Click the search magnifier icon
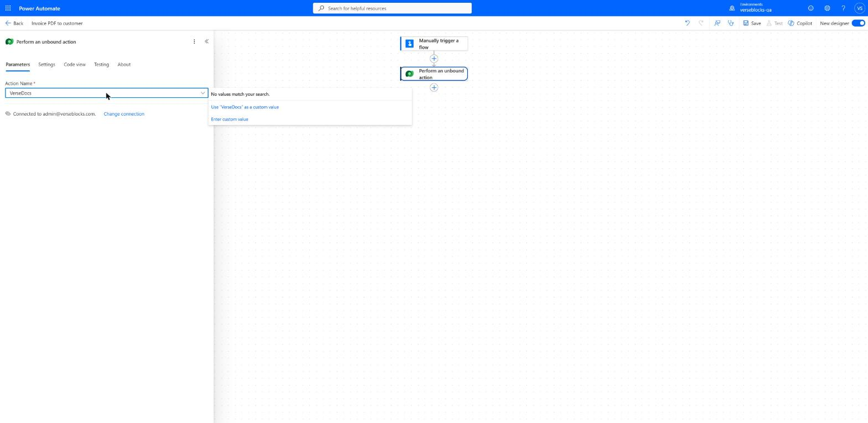This screenshot has height=423, width=868. (321, 8)
